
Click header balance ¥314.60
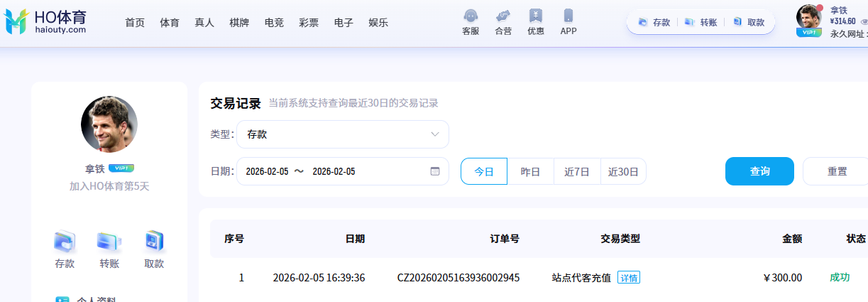(x=842, y=21)
